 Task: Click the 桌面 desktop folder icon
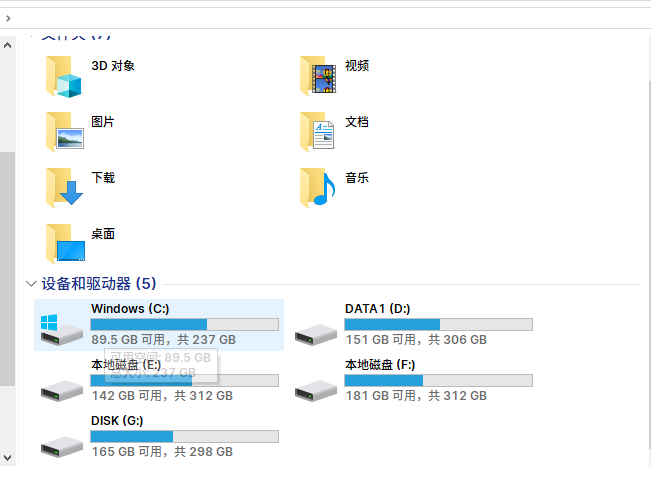[x=65, y=244]
